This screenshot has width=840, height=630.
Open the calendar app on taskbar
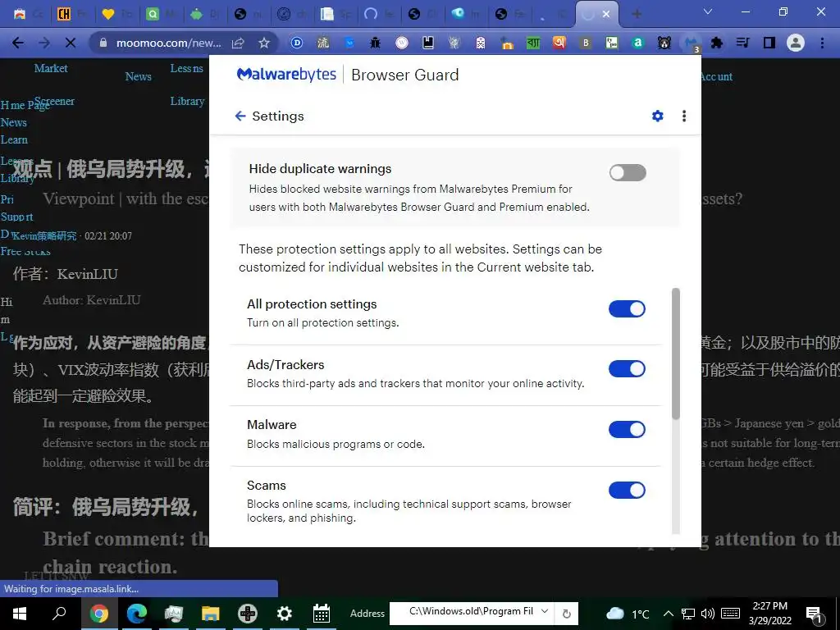coord(322,614)
